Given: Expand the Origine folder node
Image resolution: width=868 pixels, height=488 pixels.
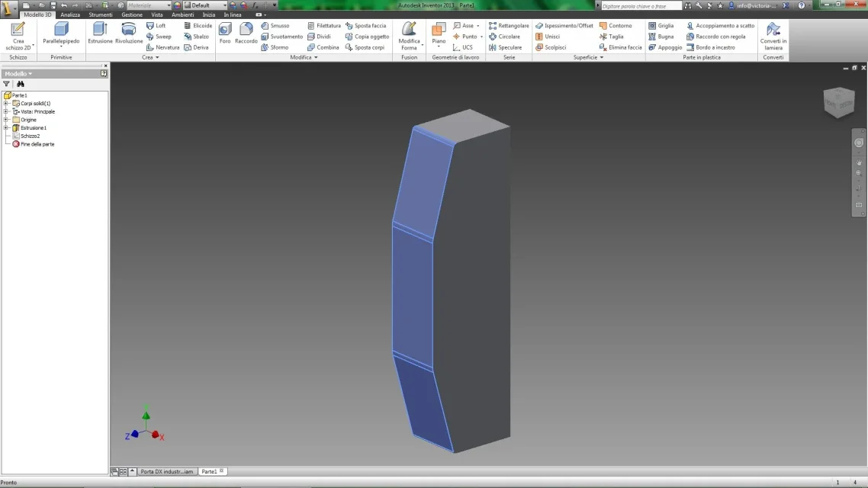Looking at the screenshot, I should (x=6, y=120).
